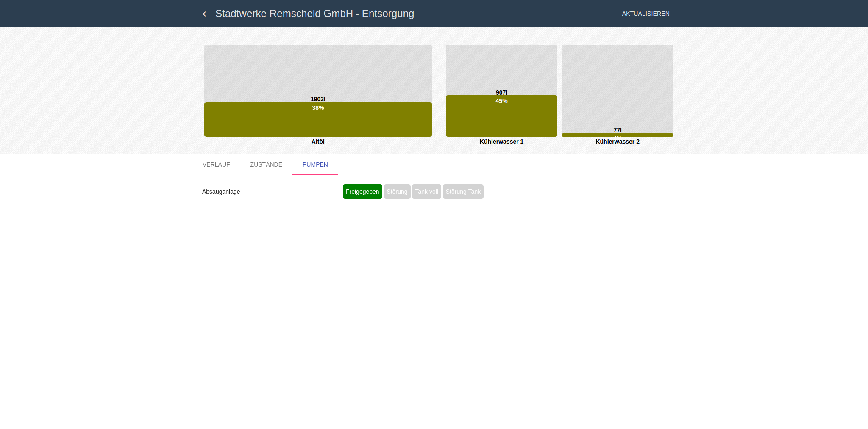This screenshot has width=868, height=429.
Task: Click the Störung Tank status chip
Action: click(463, 192)
